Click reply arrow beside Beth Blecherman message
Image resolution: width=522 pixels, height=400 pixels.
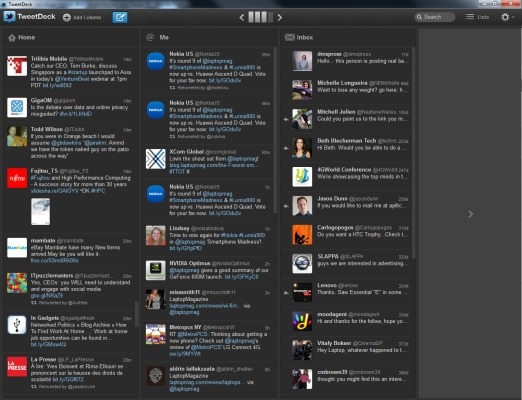pyautogui.click(x=286, y=148)
